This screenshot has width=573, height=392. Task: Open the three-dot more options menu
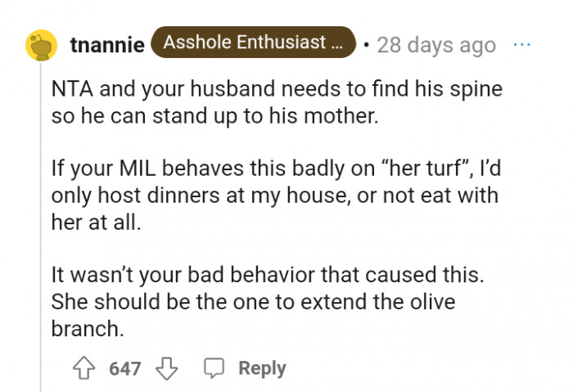(521, 43)
